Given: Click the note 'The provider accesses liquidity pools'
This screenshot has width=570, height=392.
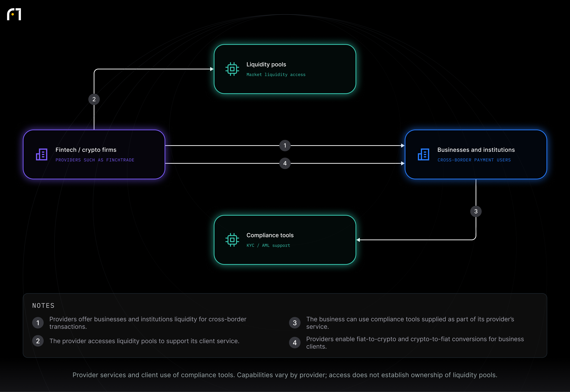Looking at the screenshot, I should point(144,341).
